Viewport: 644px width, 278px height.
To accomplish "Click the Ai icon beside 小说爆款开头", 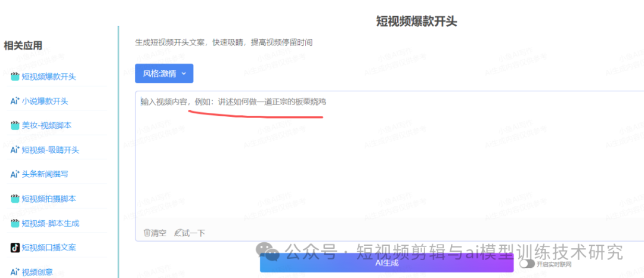I will click(15, 101).
